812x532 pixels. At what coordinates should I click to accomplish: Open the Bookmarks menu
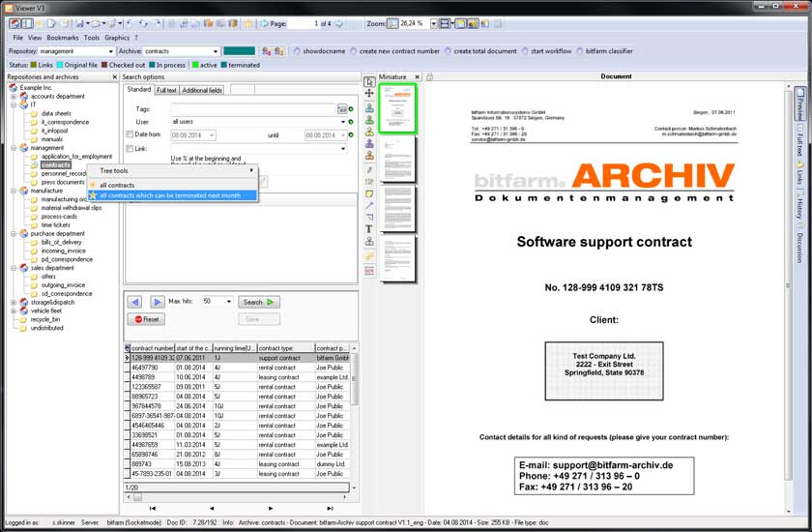pos(63,38)
